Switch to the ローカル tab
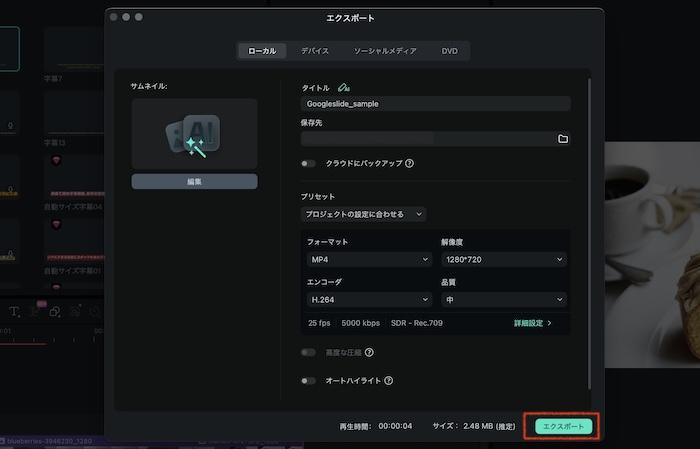The height and width of the screenshot is (449, 700). pos(262,51)
